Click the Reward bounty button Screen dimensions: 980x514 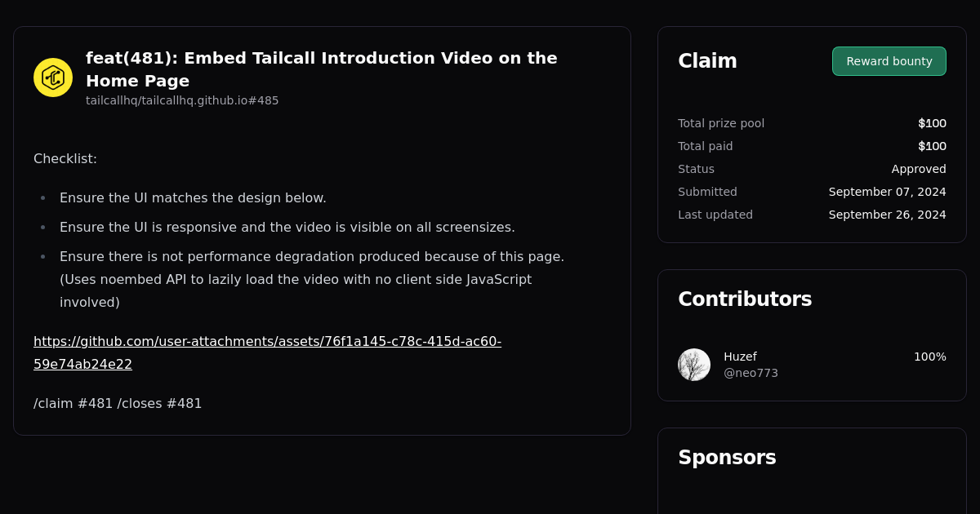click(x=889, y=60)
